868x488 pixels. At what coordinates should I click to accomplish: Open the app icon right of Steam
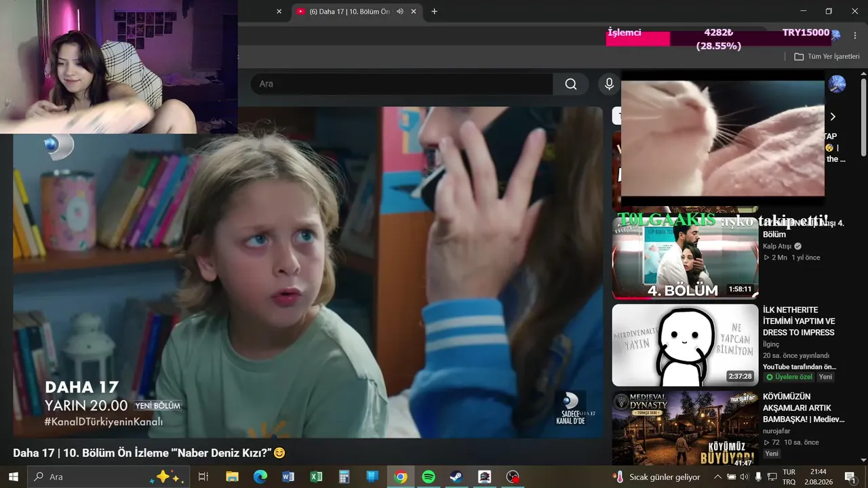pyautogui.click(x=484, y=476)
